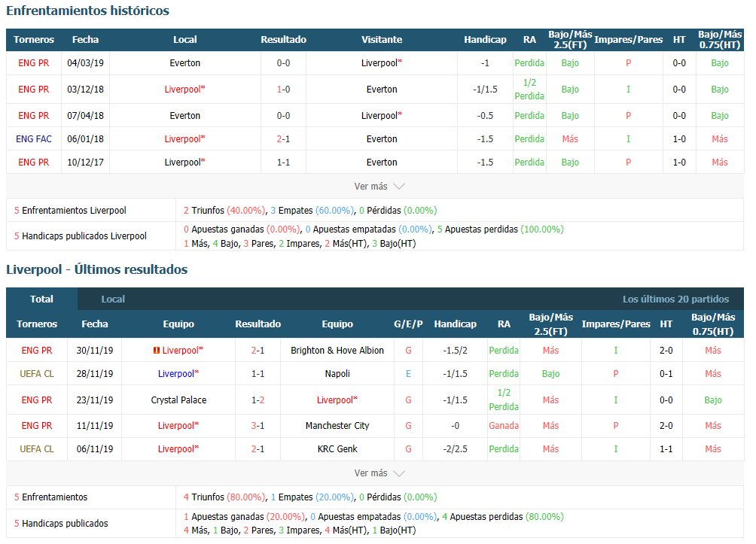Click the red card icon beside Liverpool 30/11/19
The width and height of the screenshot is (756, 544).
click(x=156, y=351)
